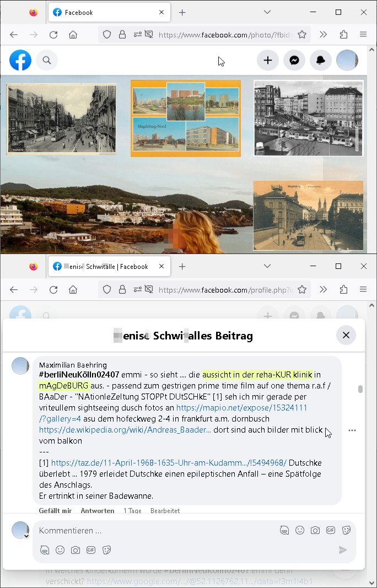This screenshot has height=588, width=377.
Task: Open the Google Maps link behind dialog
Action: pos(200,581)
